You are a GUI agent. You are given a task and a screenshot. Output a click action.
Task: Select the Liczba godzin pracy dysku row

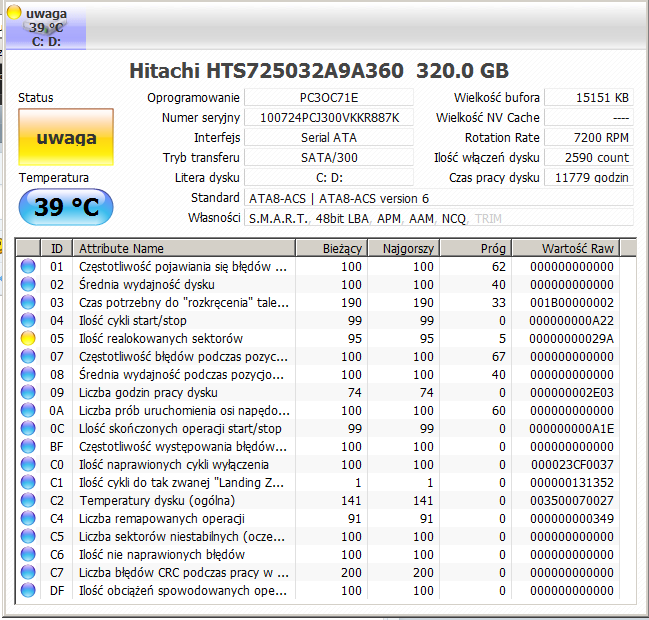(x=318, y=393)
